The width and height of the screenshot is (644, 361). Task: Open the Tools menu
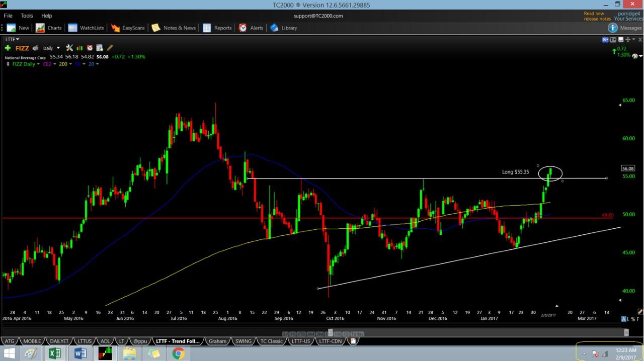27,16
